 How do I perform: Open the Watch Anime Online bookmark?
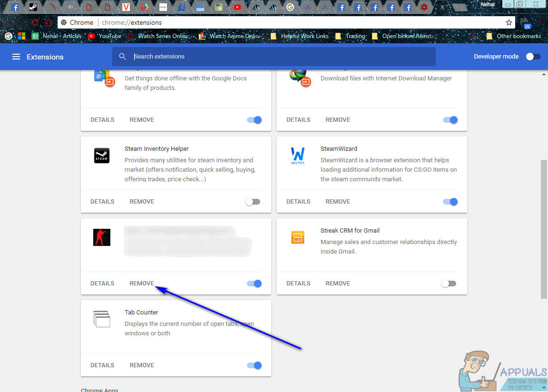point(231,36)
